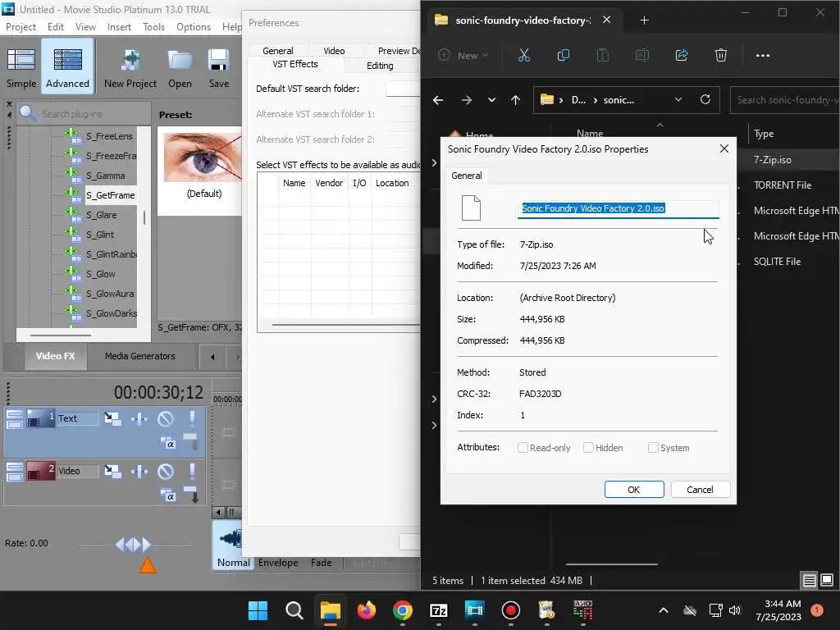Switch to Simple mode in Movie Studio
The image size is (840, 630).
tap(21, 66)
